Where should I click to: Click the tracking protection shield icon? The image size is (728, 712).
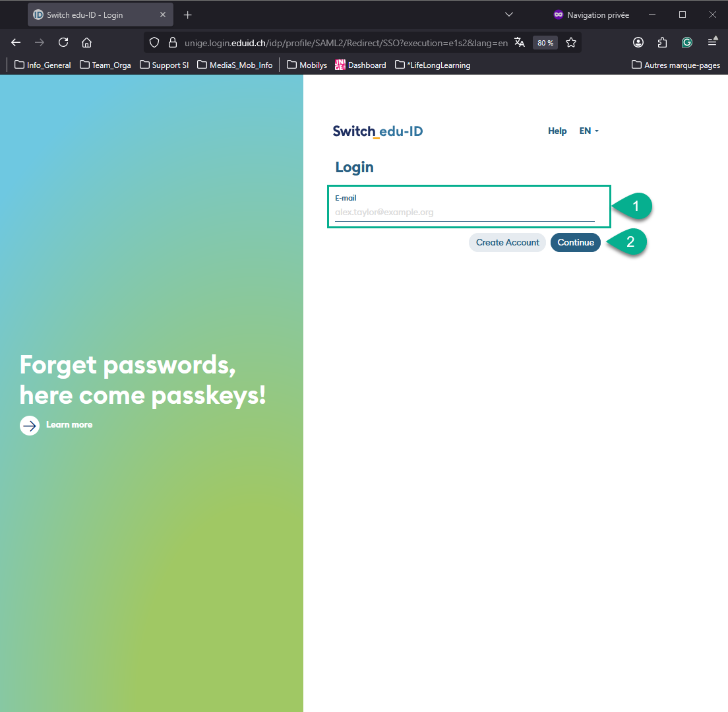[x=154, y=43]
